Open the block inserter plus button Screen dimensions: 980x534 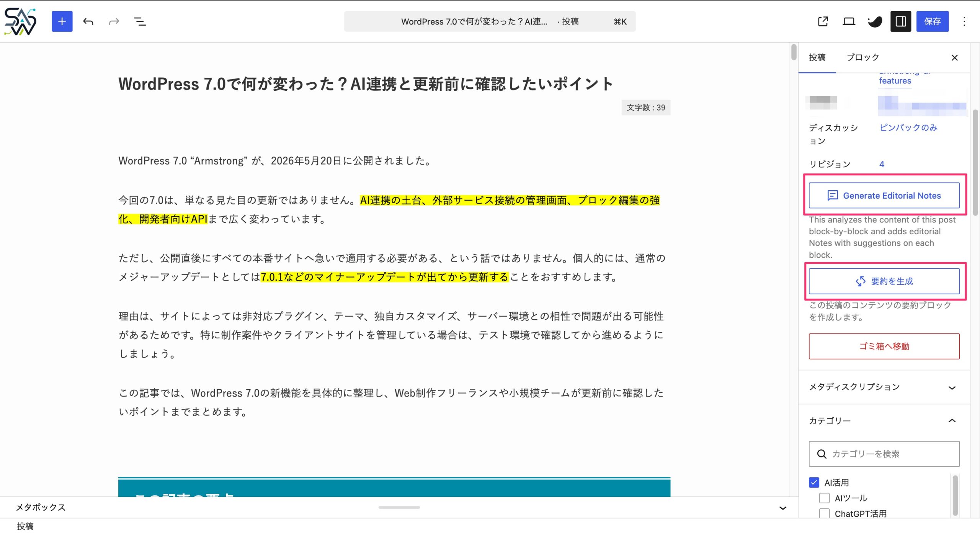[x=62, y=21]
